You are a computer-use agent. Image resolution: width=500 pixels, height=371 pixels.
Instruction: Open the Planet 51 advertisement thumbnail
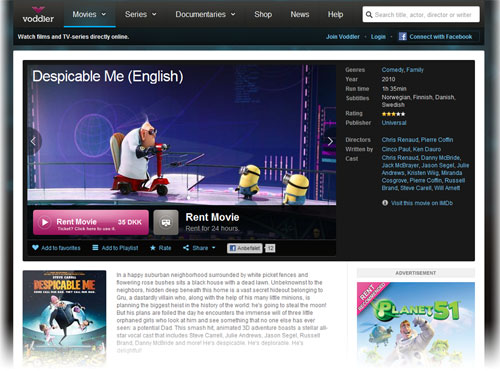click(416, 323)
